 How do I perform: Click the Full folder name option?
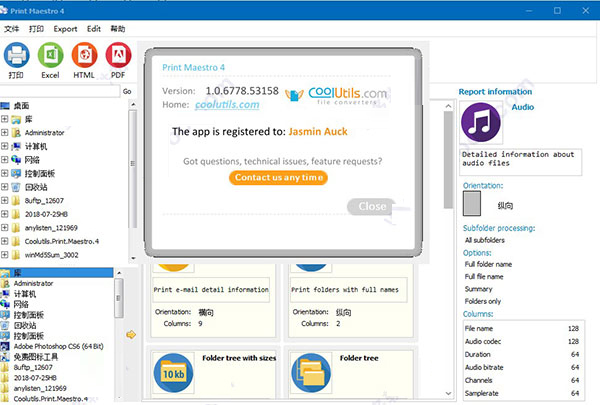point(488,264)
